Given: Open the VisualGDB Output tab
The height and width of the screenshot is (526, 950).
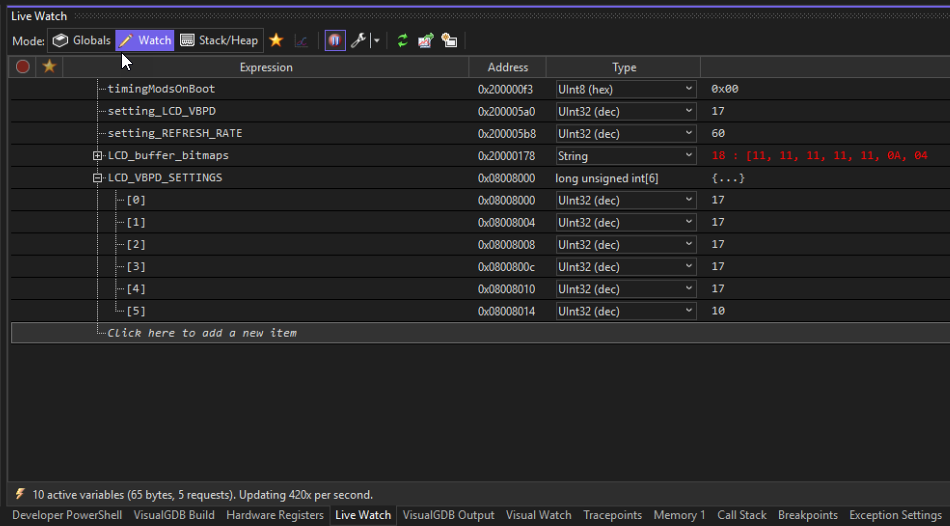Looking at the screenshot, I should click(448, 515).
